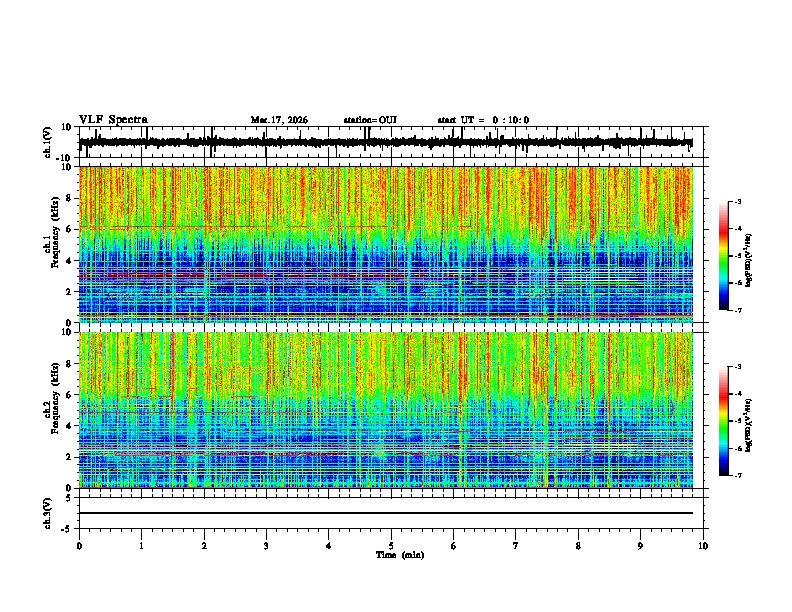792x612 pixels.
Task: Click the "VLF Spectra" plot title
Action: [113, 120]
